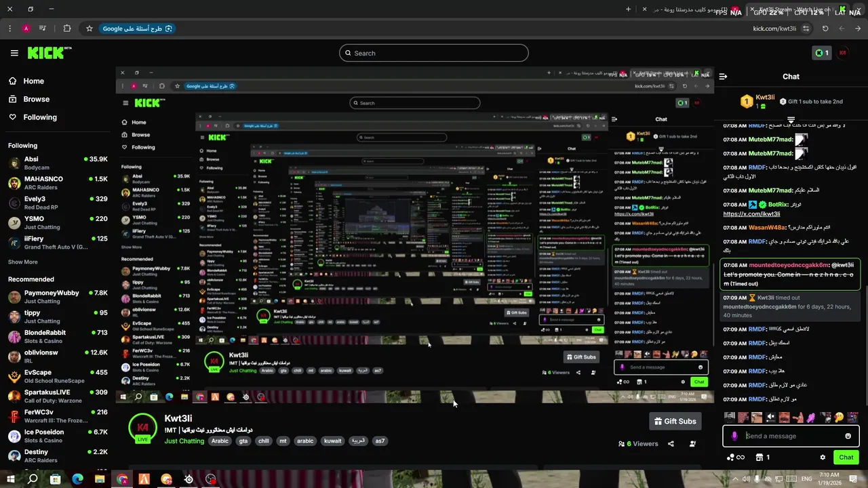The width and height of the screenshot is (868, 488).
Task: Open Windows search from the taskbar
Action: (x=33, y=479)
